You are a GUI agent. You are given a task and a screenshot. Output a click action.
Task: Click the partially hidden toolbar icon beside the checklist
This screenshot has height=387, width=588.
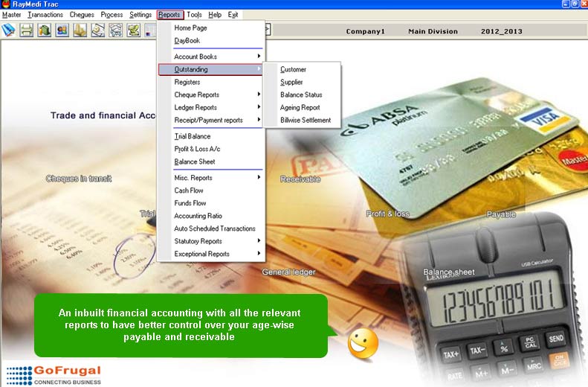point(150,30)
